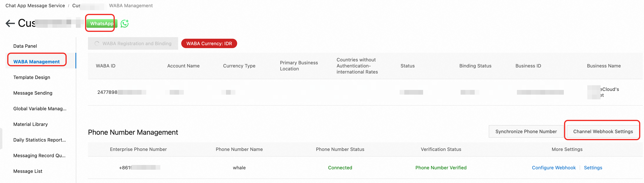The image size is (644, 183).
Task: Click Chat App Message Service in breadcrumb
Action: (x=35, y=5)
